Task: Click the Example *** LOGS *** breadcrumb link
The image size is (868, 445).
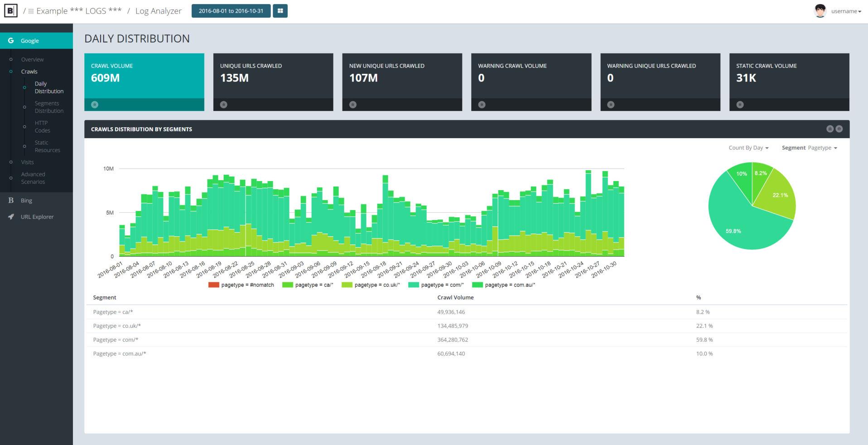Action: click(x=78, y=10)
